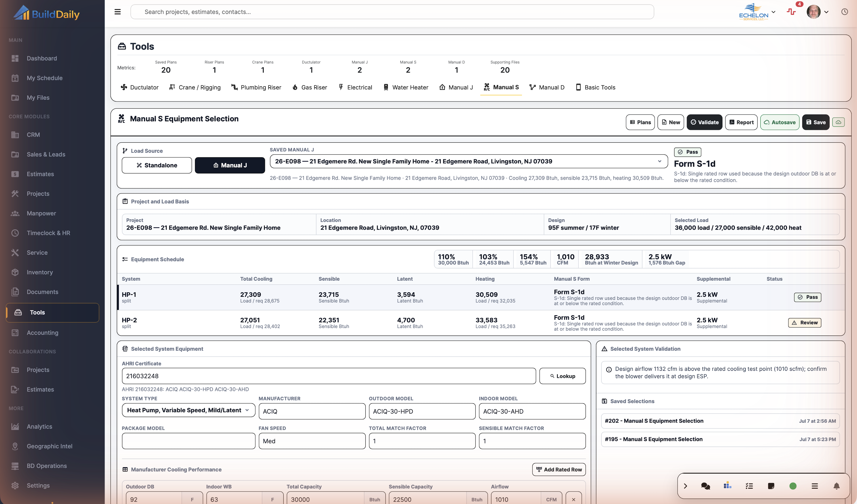The height and width of the screenshot is (504, 857).
Task: Expand the Echelon company switcher
Action: tap(757, 12)
